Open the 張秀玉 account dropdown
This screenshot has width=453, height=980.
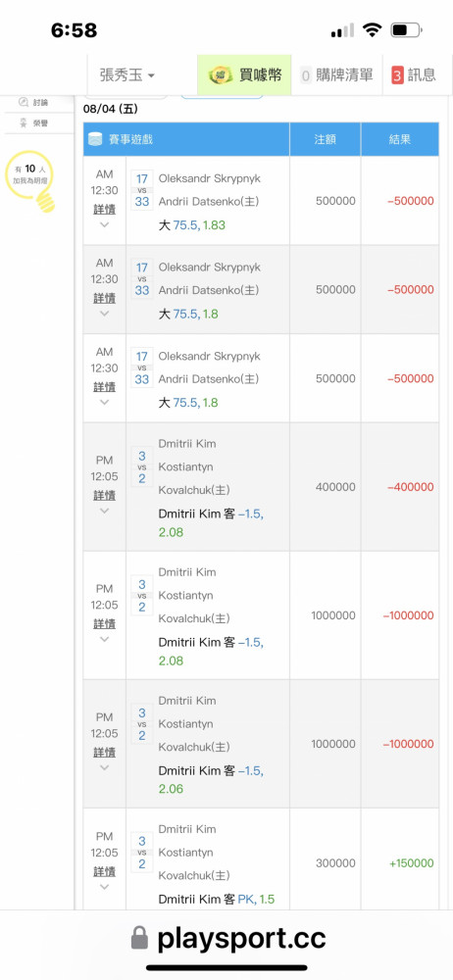[127, 75]
